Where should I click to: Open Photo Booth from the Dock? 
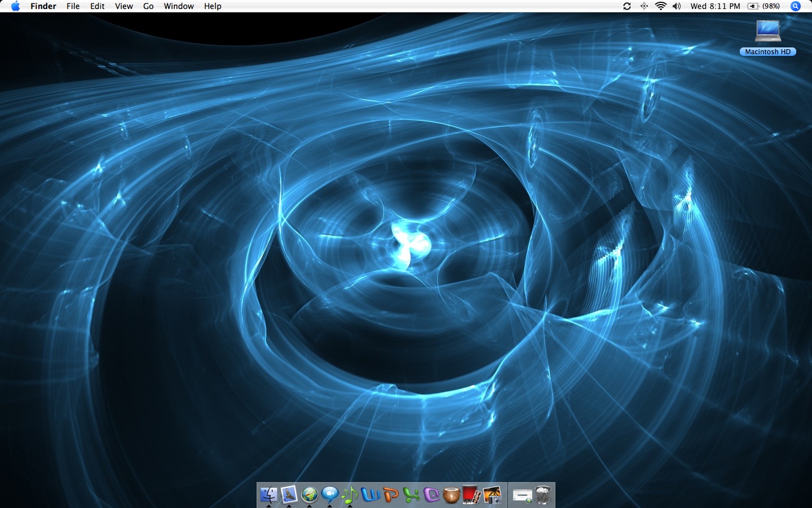pos(471,495)
